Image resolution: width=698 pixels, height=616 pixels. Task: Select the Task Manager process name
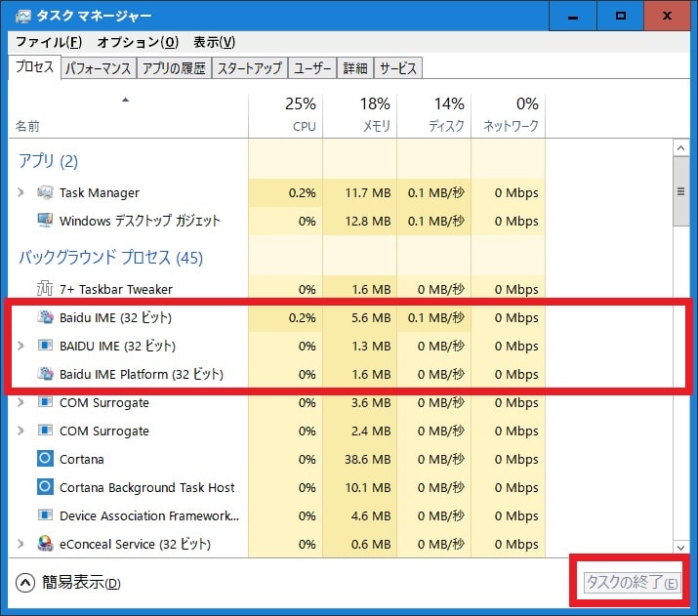100,192
